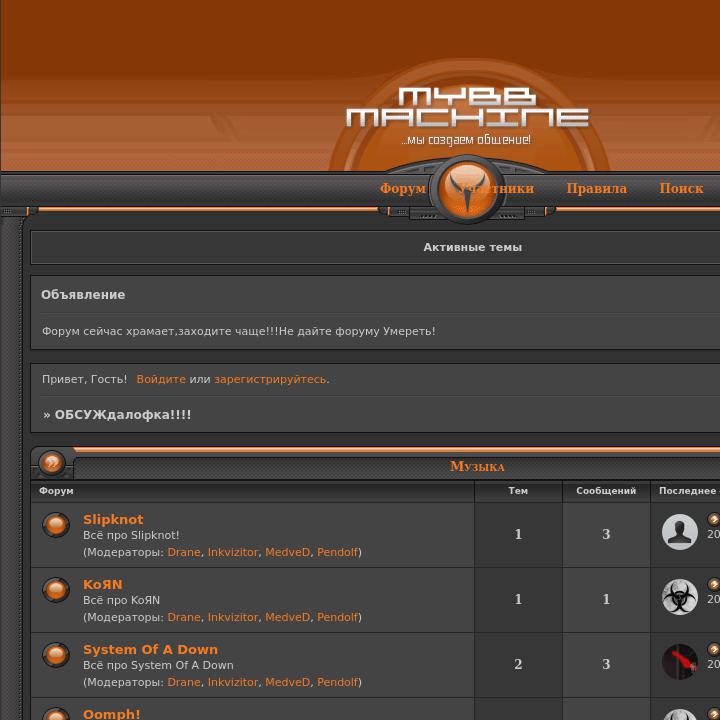Image resolution: width=720 pixels, height=720 pixels.
Task: Click the last-post arrow icon in Slipknot row
Action: [x=714, y=519]
